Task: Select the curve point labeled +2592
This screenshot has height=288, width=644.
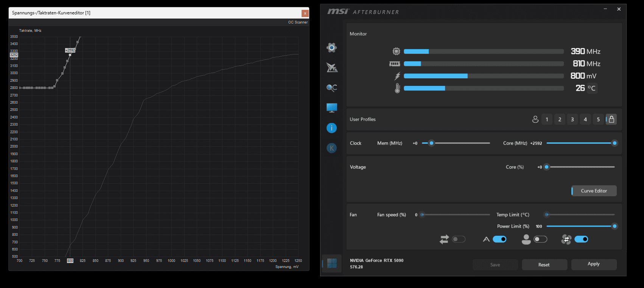Action: (x=70, y=55)
